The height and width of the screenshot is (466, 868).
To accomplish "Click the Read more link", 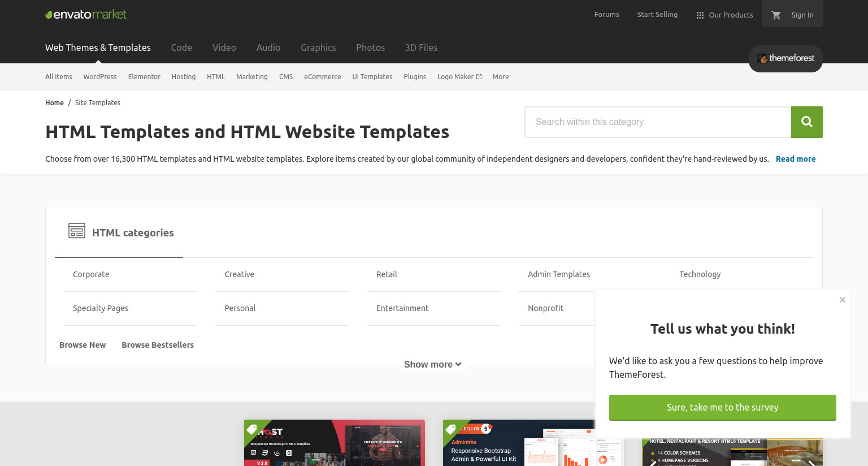I will (796, 159).
